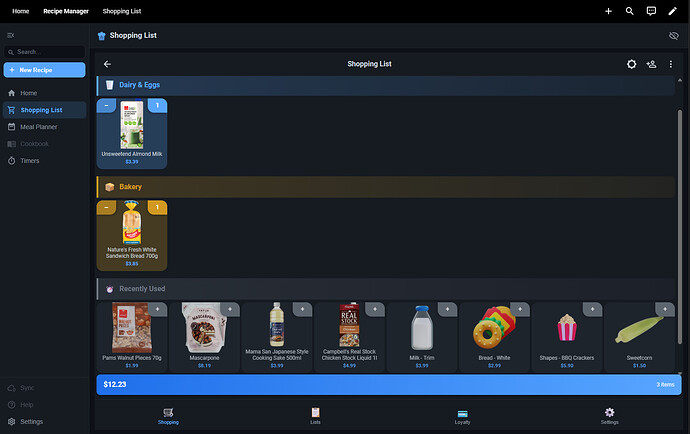Click the sidebar Search field

pos(44,52)
